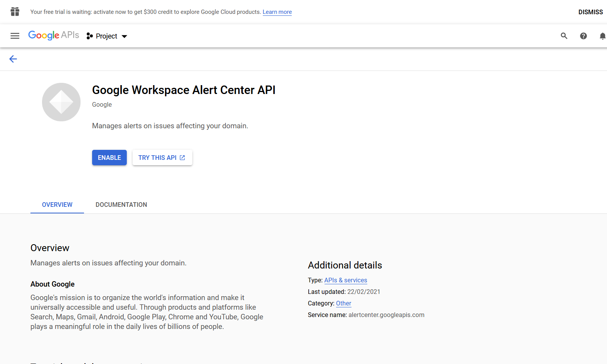Go back using the blue arrow
Viewport: 607px width, 364px height.
[x=13, y=59]
